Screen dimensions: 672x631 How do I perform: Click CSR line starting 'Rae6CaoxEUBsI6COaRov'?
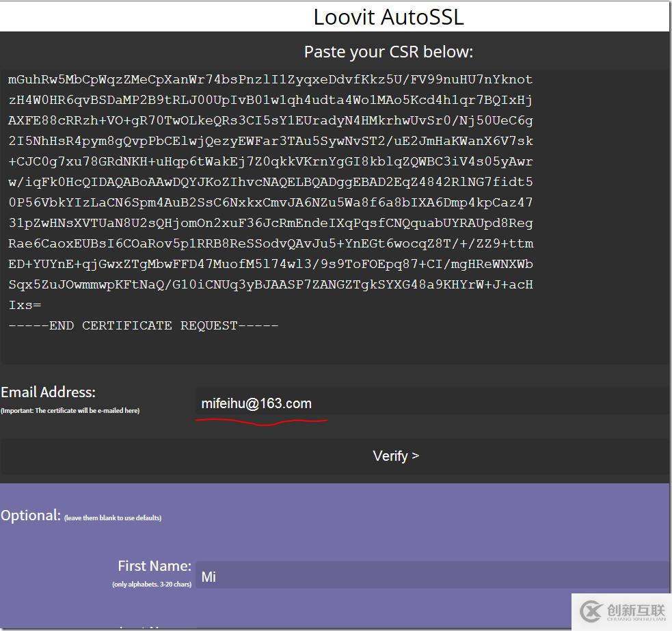coord(271,243)
